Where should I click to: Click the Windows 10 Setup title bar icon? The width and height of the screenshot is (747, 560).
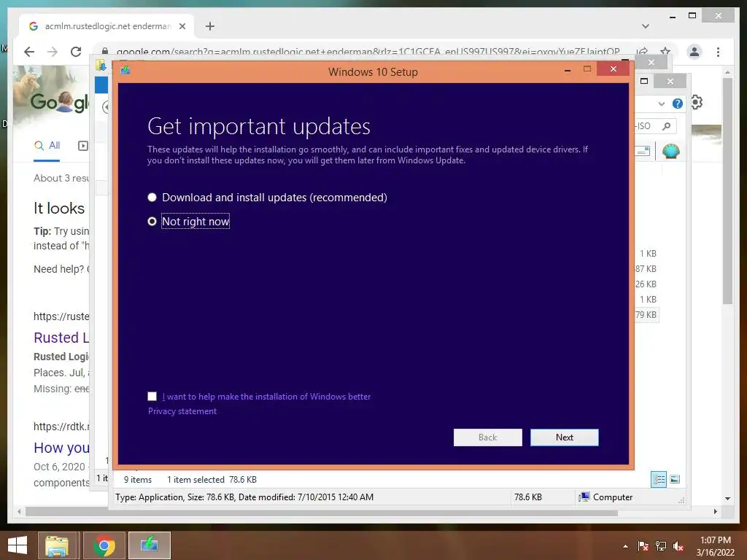tap(125, 71)
